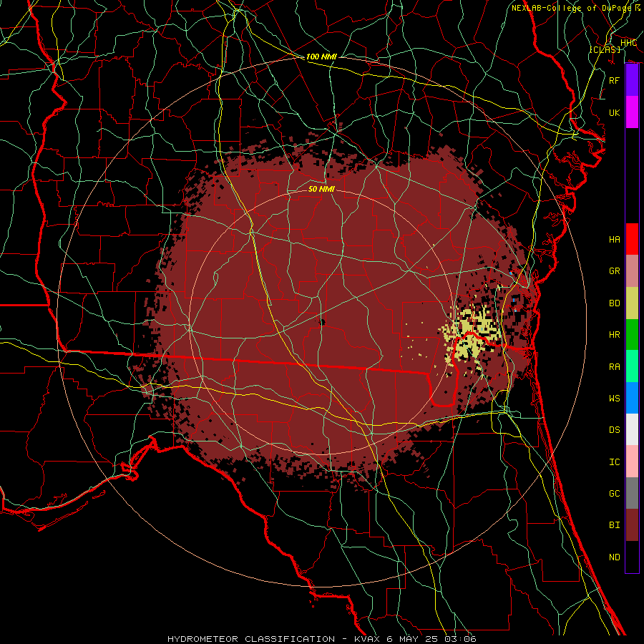644x644 pixels.
Task: Click the "HA" legend label
Action: (x=614, y=239)
